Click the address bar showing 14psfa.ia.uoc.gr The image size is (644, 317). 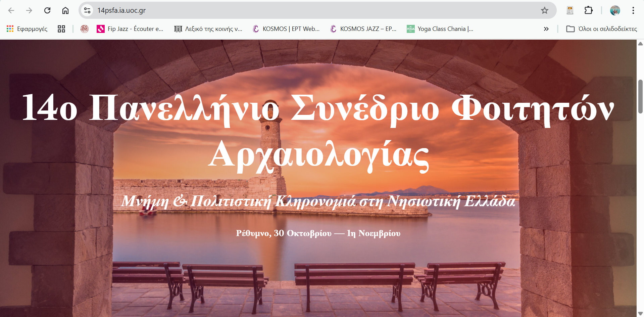[302, 10]
